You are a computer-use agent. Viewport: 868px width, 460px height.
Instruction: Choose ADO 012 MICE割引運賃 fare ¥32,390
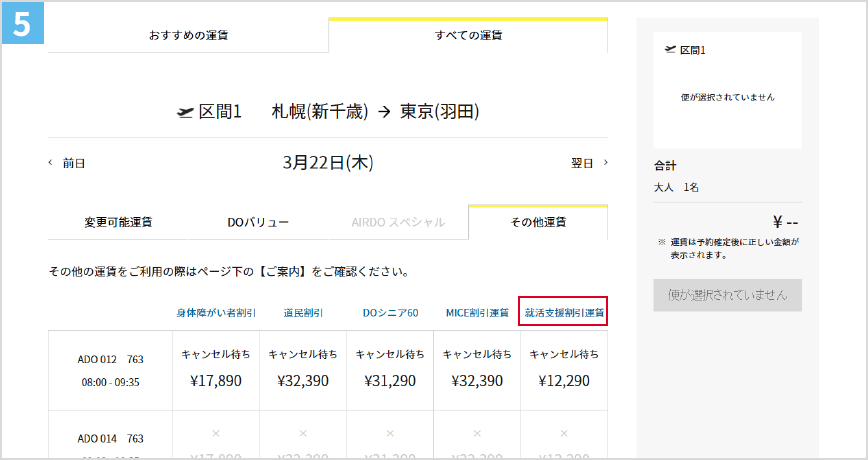pyautogui.click(x=477, y=370)
